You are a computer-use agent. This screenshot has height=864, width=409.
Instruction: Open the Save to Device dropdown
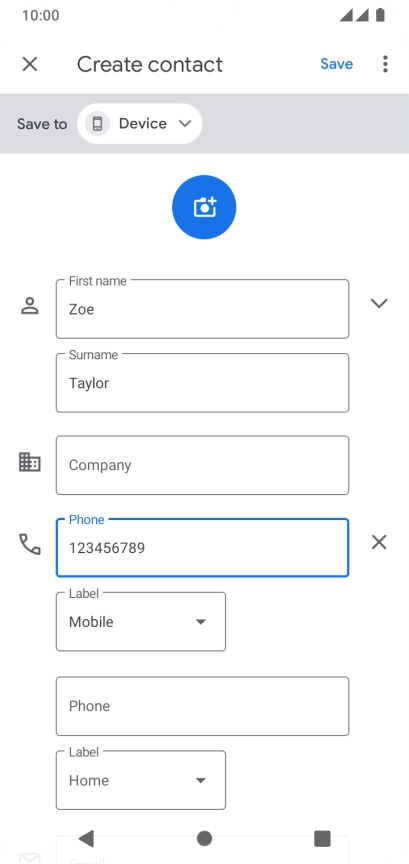[140, 124]
